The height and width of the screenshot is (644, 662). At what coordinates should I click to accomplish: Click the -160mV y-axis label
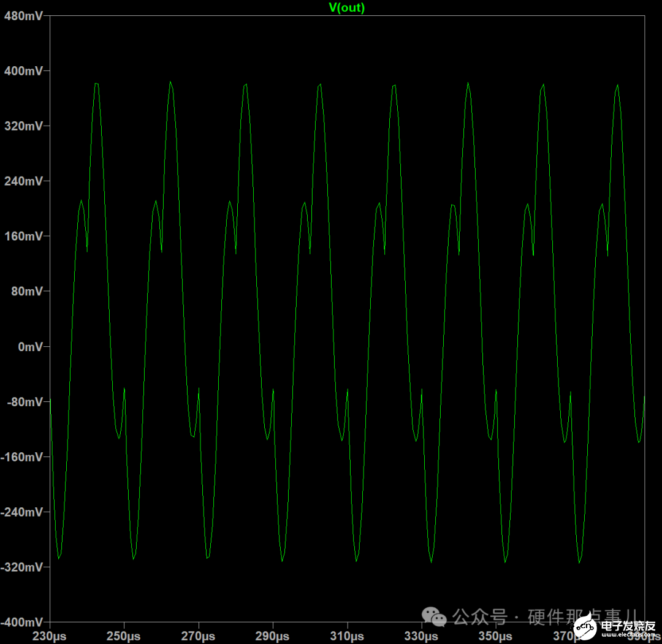click(x=23, y=457)
